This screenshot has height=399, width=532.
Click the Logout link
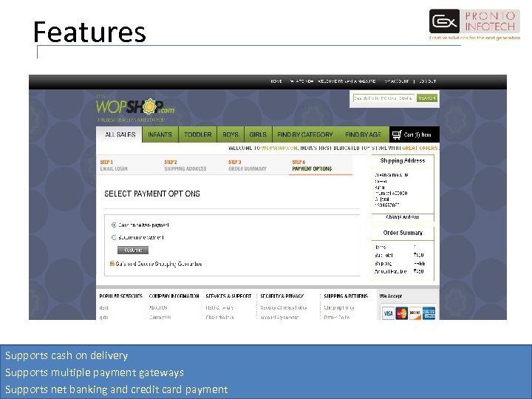coord(428,81)
